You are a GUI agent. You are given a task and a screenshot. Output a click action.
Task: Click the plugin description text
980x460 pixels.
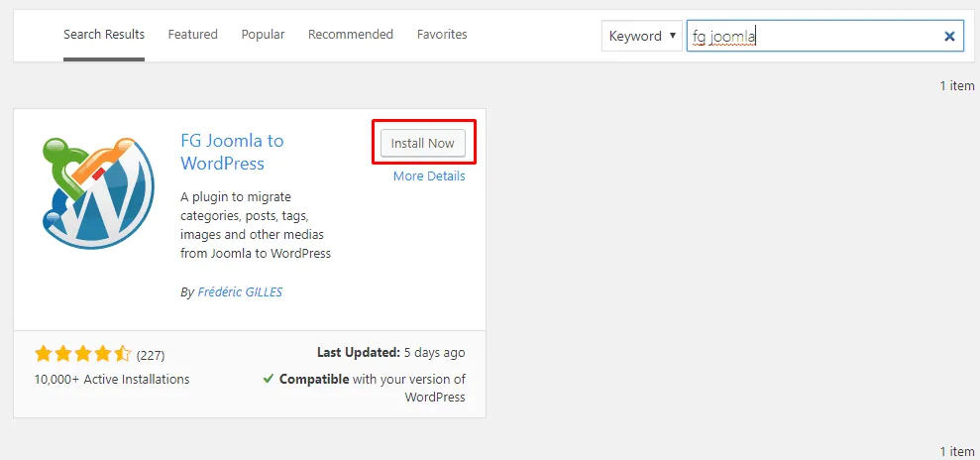click(x=256, y=225)
